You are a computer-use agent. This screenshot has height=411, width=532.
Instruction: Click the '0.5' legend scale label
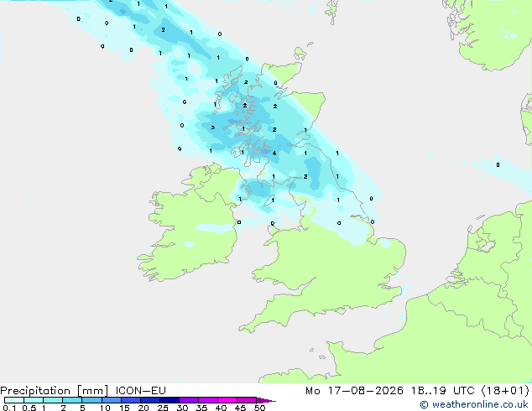(x=29, y=408)
